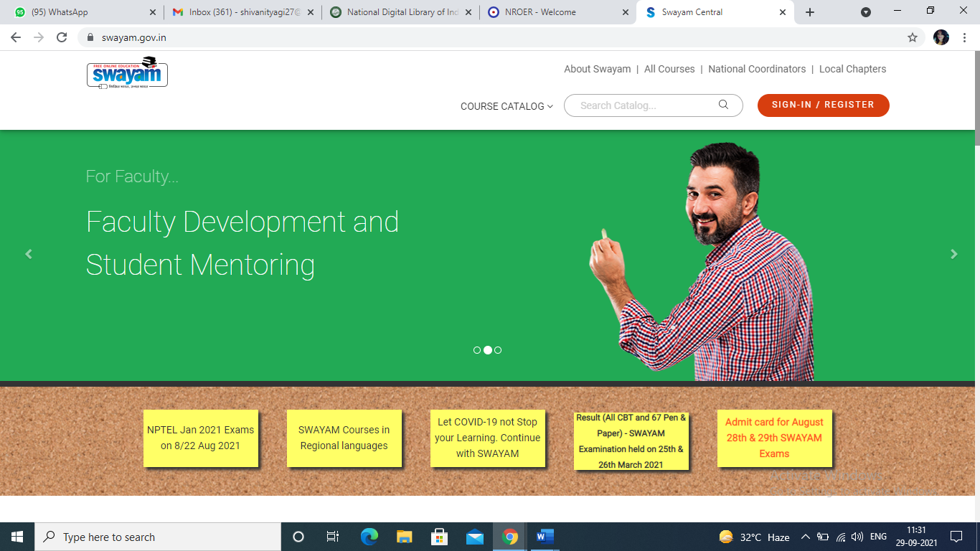Open the National Coordinators link
The width and height of the screenshot is (980, 551).
pyautogui.click(x=757, y=69)
